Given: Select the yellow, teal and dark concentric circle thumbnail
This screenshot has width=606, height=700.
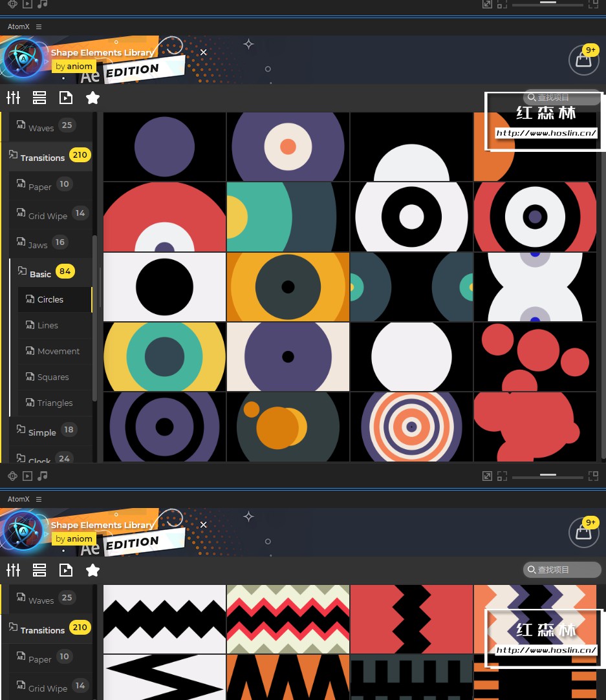Looking at the screenshot, I should [x=164, y=357].
